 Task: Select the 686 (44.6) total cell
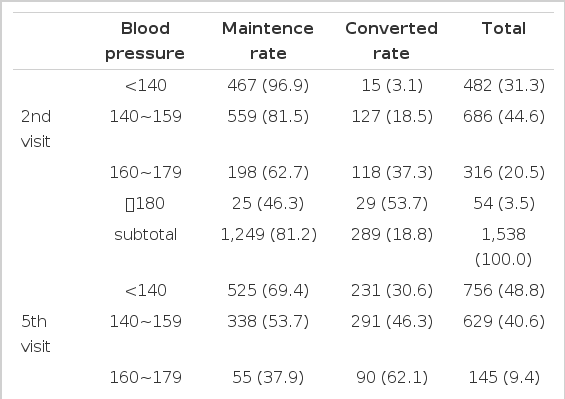[504, 116]
